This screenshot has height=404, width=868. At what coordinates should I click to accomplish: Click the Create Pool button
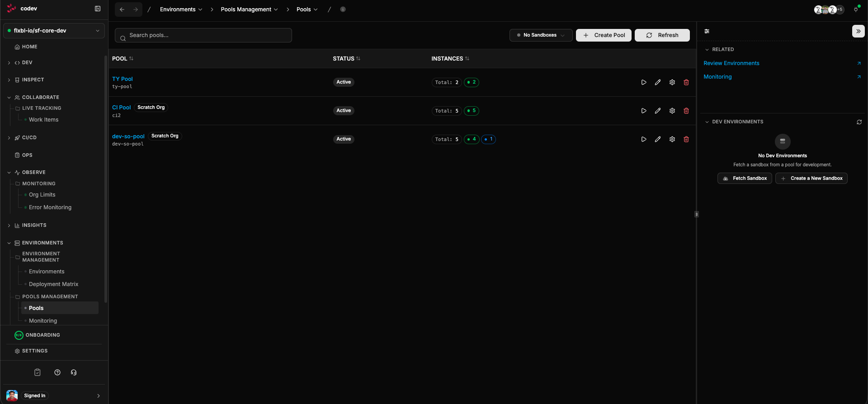tap(604, 35)
